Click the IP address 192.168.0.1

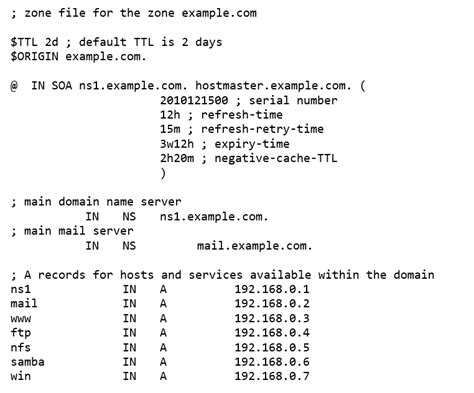[x=272, y=289]
